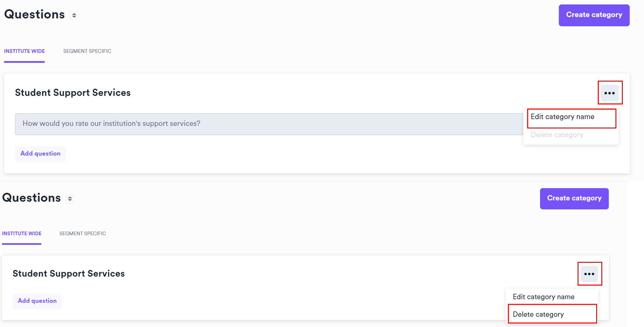The height and width of the screenshot is (327, 644).
Task: Choose Edit category name outlined in red
Action: [x=562, y=117]
